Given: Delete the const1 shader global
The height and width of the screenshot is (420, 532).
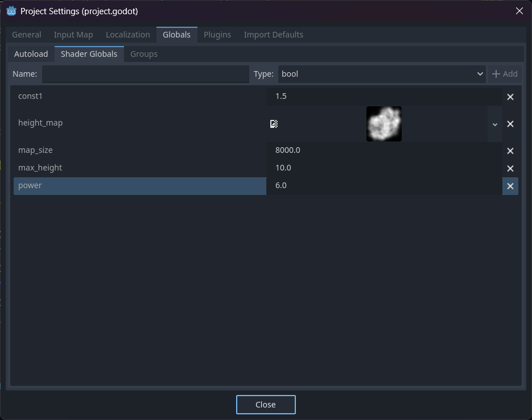Looking at the screenshot, I should [510, 97].
